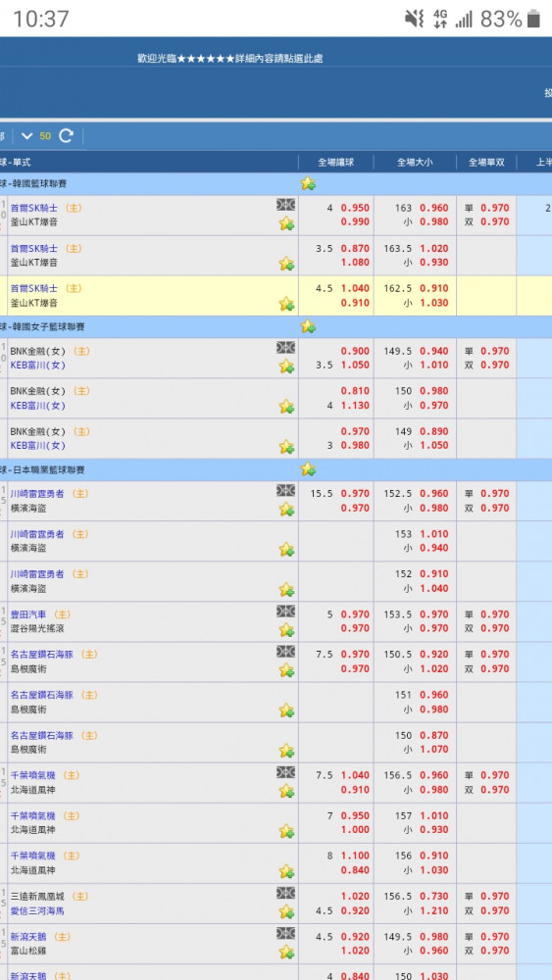Star the 首爾SK騎士 row with handicap 4

point(286,223)
